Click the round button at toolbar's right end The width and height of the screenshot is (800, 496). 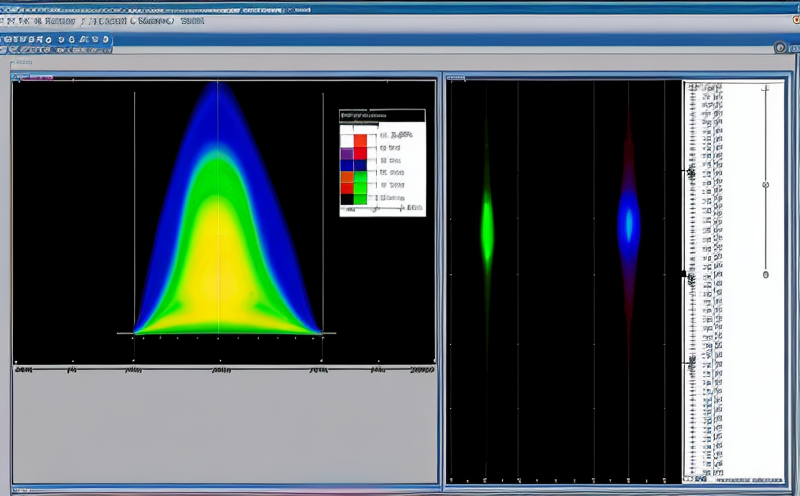click(780, 47)
